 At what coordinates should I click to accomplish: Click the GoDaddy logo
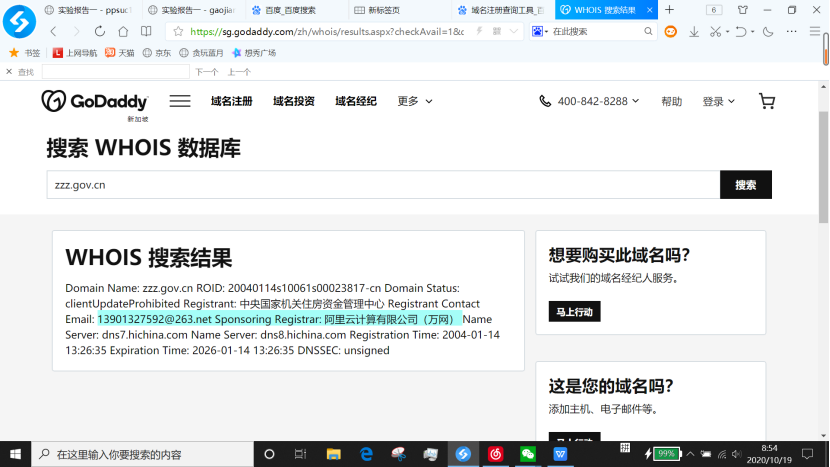(95, 101)
